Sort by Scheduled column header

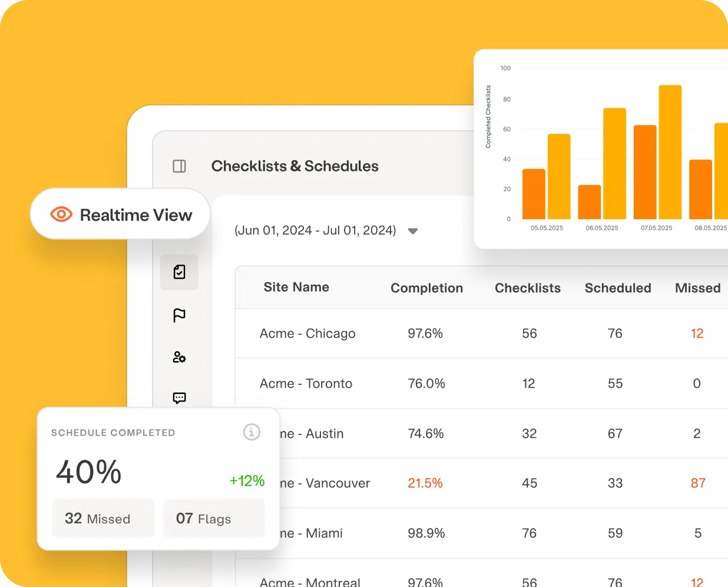coord(618,288)
